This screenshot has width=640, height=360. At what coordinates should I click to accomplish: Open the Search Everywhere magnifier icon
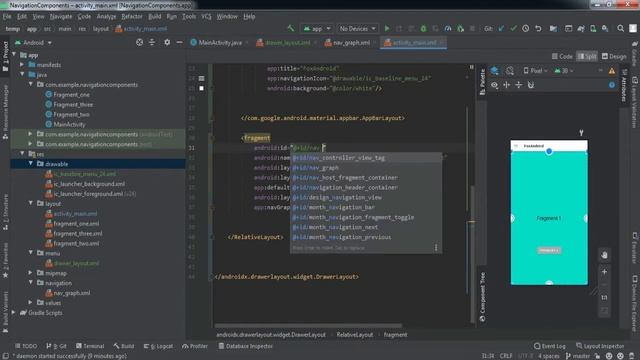(620, 29)
